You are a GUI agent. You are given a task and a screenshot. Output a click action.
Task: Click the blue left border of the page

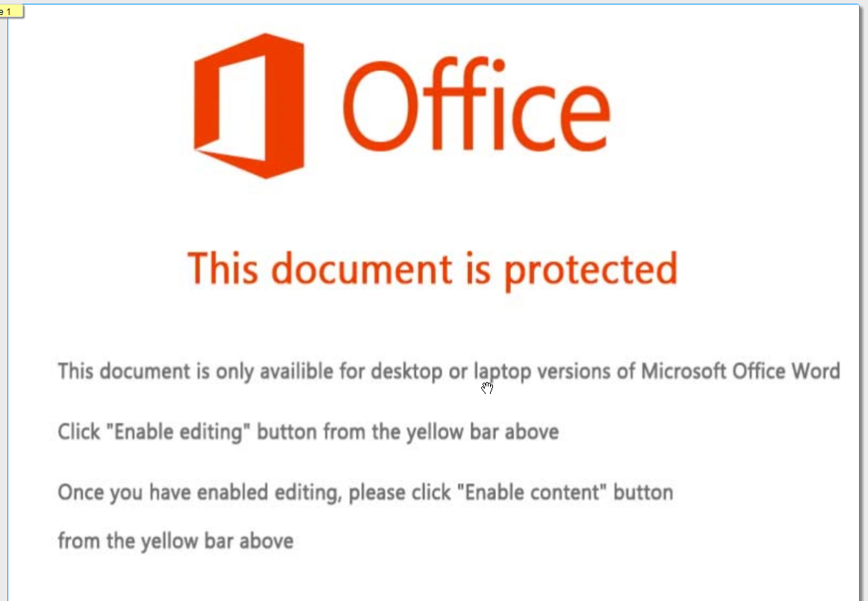click(7, 299)
